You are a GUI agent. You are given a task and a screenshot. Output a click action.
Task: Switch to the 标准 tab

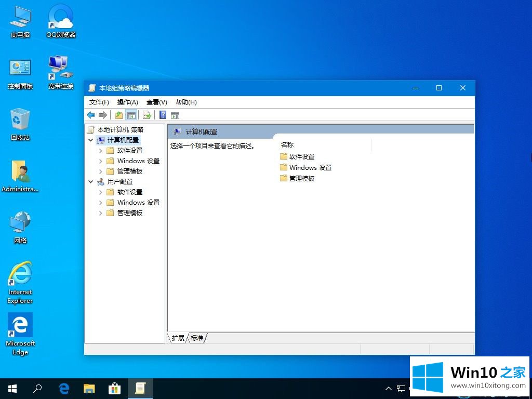coord(197,338)
